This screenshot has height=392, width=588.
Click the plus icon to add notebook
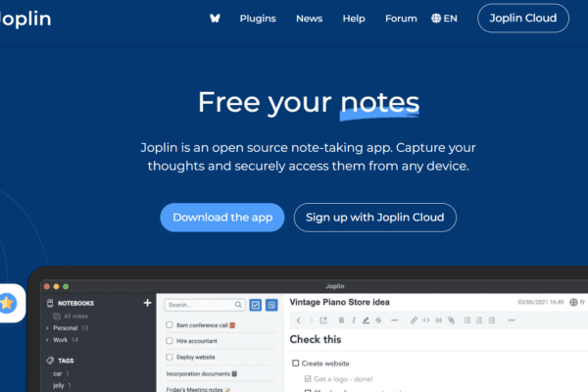[147, 304]
